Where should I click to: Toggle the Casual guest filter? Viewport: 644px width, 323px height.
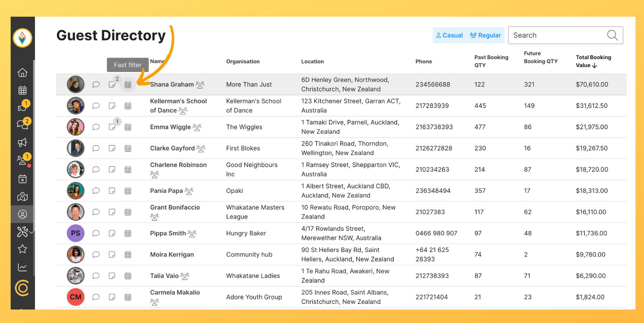click(449, 35)
